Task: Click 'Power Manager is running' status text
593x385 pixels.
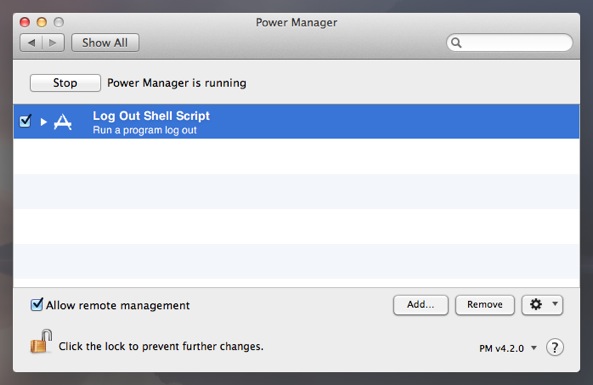Action: (x=177, y=83)
